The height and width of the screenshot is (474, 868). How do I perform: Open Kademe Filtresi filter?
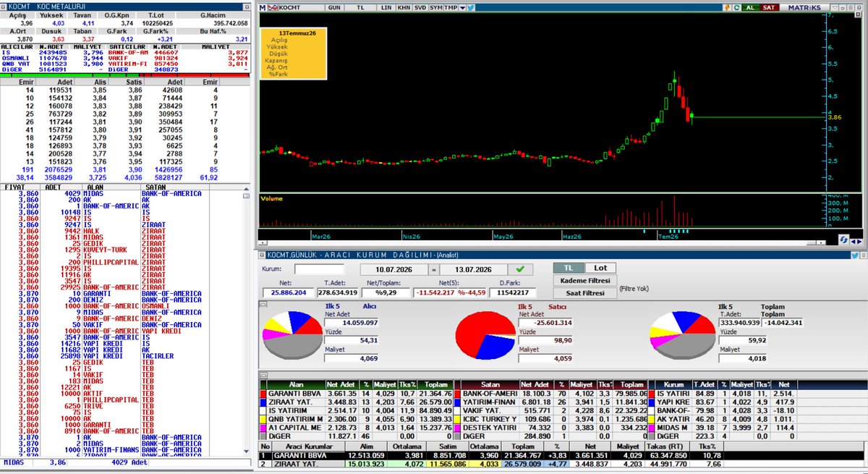click(584, 281)
